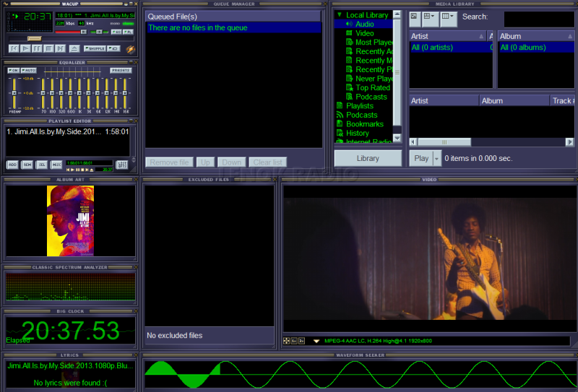Click the tracks list horizontal scrollbar right arrow
The width and height of the screenshot is (578, 392).
point(570,141)
